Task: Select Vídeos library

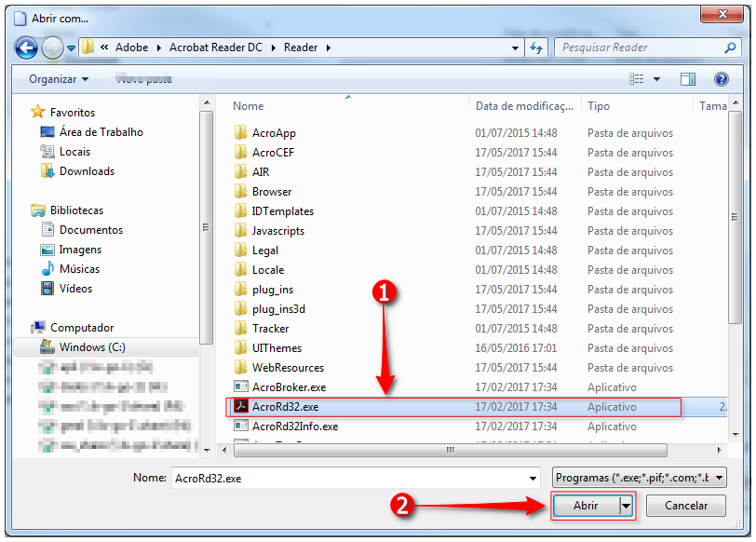Action: [x=75, y=289]
